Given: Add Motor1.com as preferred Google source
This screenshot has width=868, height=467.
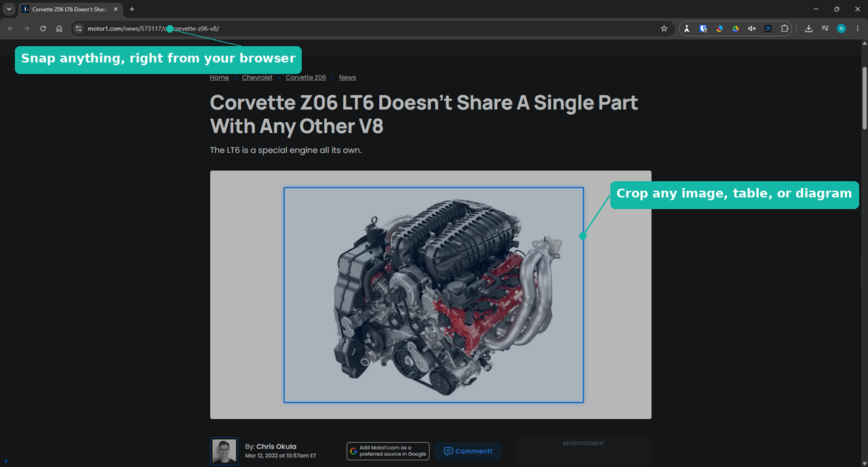Looking at the screenshot, I should click(x=388, y=451).
